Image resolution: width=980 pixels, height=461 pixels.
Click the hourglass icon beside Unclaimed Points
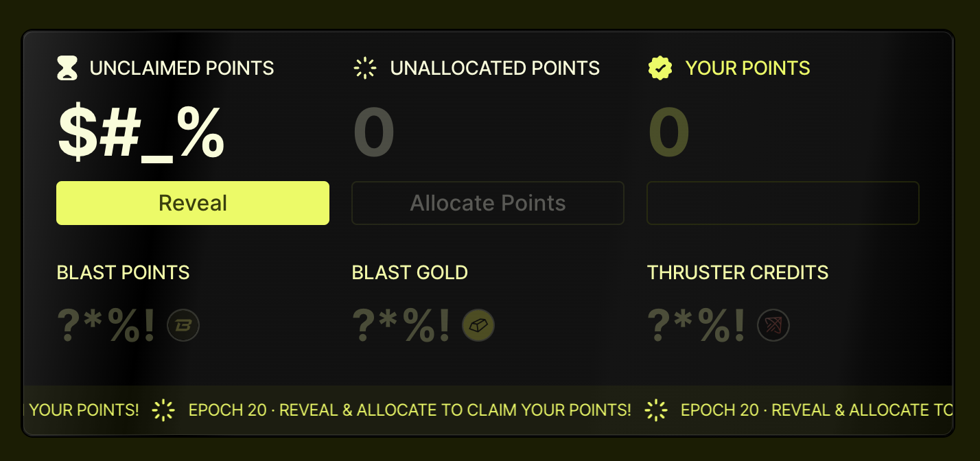[67, 69]
